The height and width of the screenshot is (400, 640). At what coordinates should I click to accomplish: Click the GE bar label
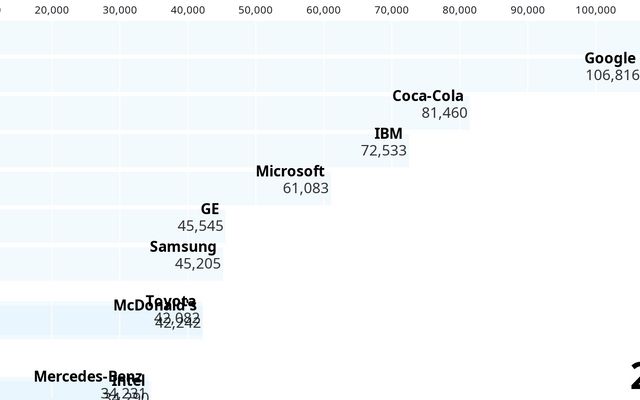(x=209, y=209)
